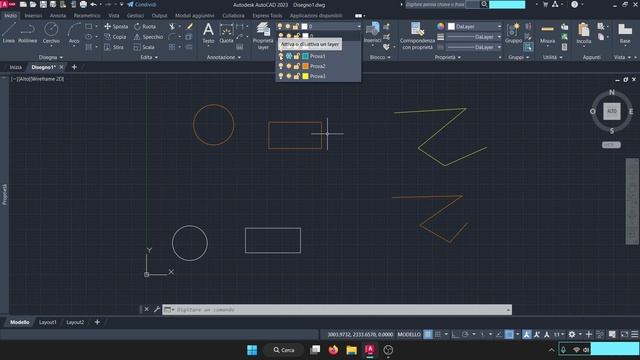Click the Alto/Wireframe 2D viewport label
Viewport: 640px width, 360px height.
tap(38, 79)
